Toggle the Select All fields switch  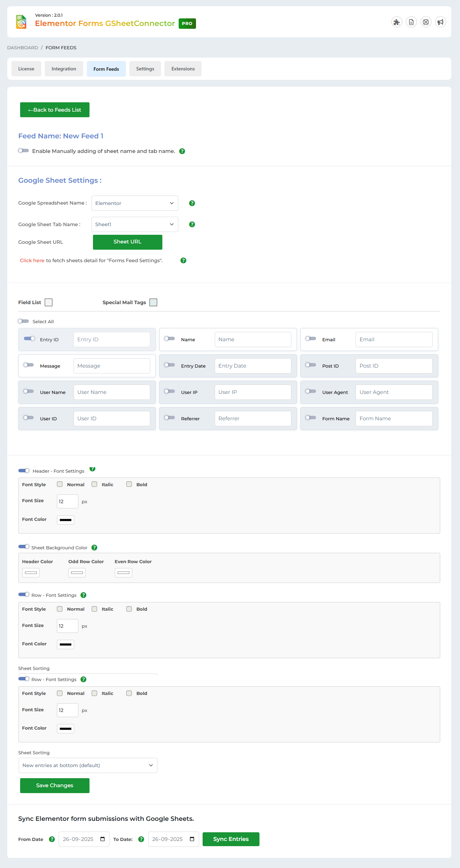click(x=24, y=321)
